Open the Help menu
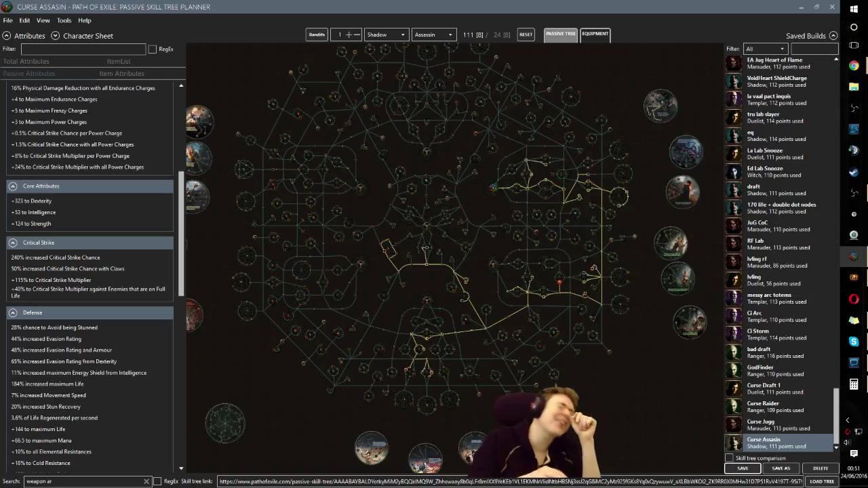Screen dimensions: 868x488 point(84,20)
